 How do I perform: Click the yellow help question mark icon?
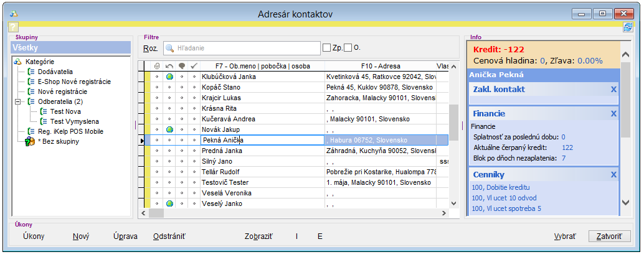(13, 27)
